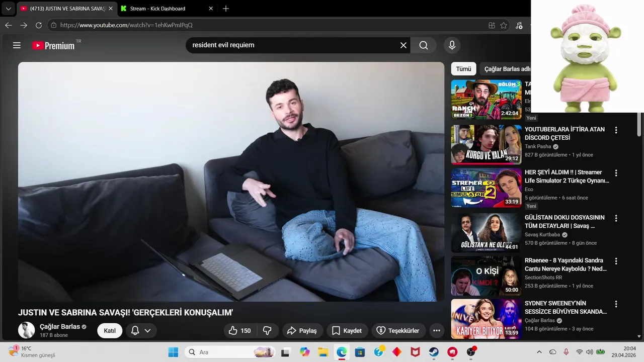Click the browser address bar URL

[126, 25]
